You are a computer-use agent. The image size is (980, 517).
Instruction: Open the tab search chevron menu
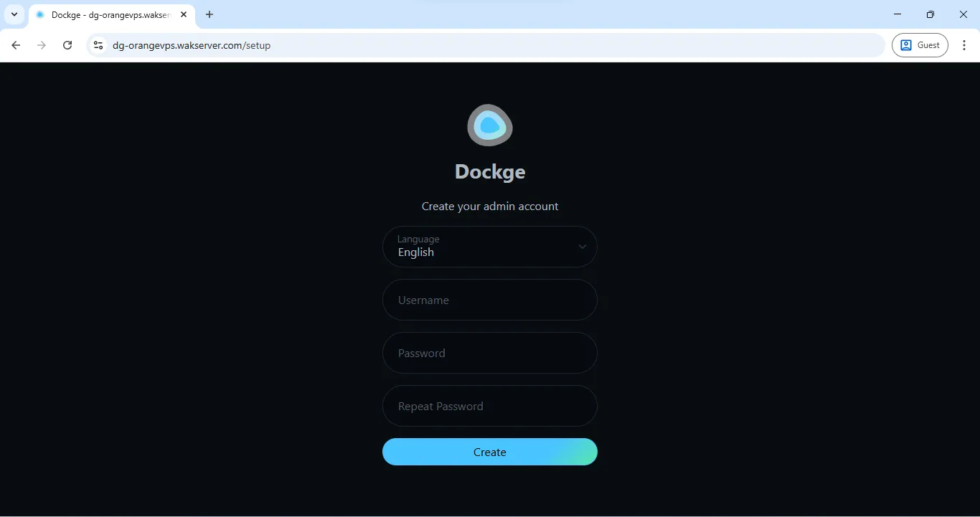(x=14, y=14)
